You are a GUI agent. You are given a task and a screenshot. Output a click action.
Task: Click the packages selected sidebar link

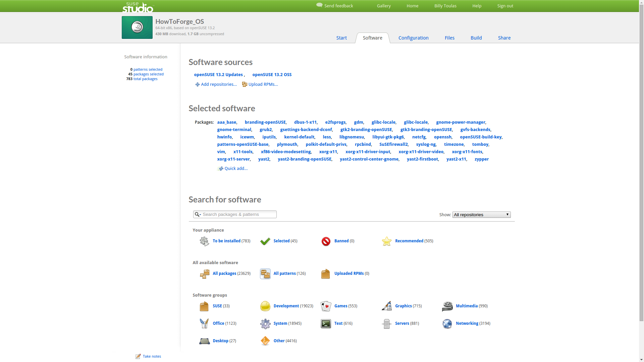point(149,74)
